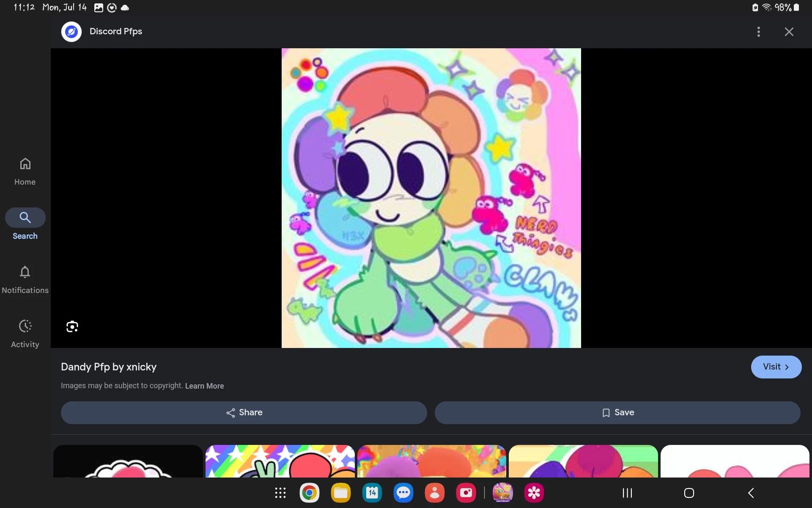Open the Notifications tab
Image resolution: width=812 pixels, height=508 pixels.
[x=25, y=280]
